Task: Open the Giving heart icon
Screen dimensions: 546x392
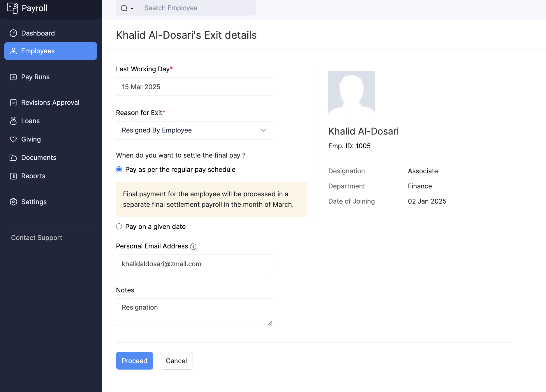Action: coord(14,139)
